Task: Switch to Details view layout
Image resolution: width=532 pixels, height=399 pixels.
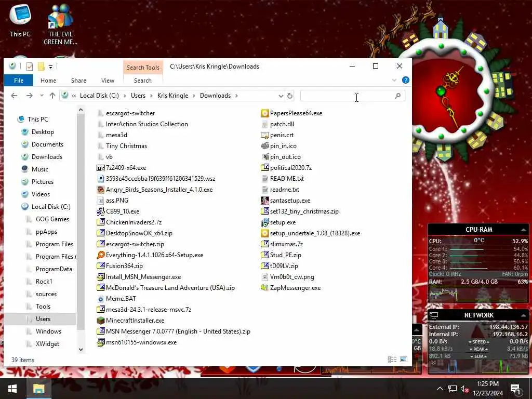Action: coord(392,360)
